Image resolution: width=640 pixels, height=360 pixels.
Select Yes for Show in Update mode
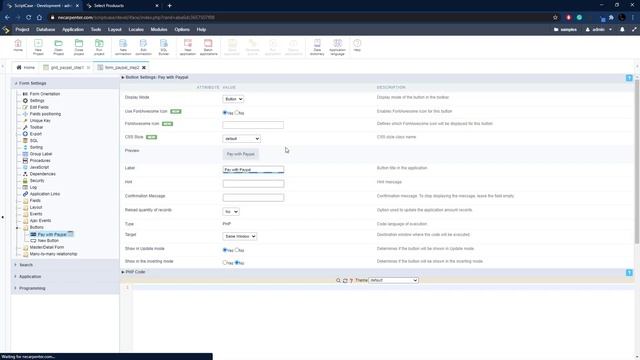[x=224, y=250]
